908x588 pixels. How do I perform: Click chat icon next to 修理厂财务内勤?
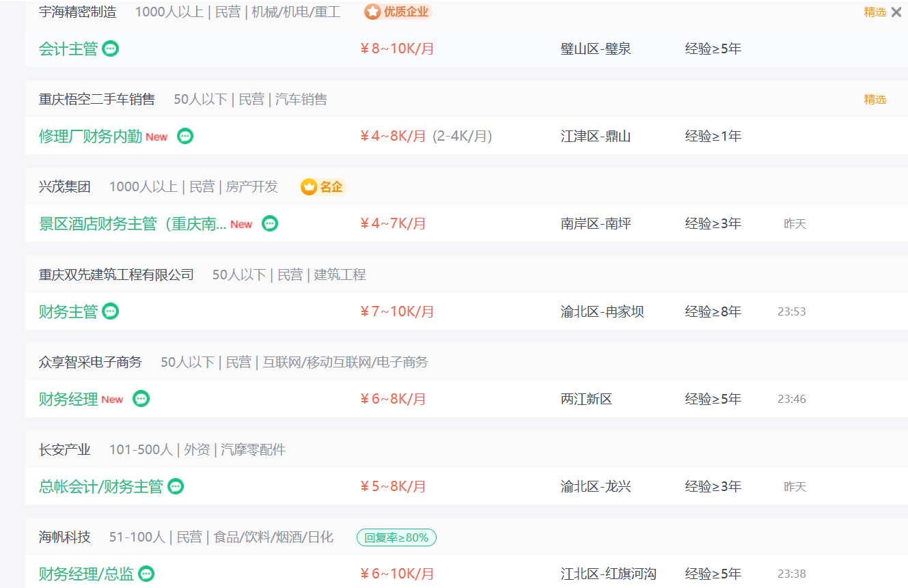pyautogui.click(x=185, y=136)
